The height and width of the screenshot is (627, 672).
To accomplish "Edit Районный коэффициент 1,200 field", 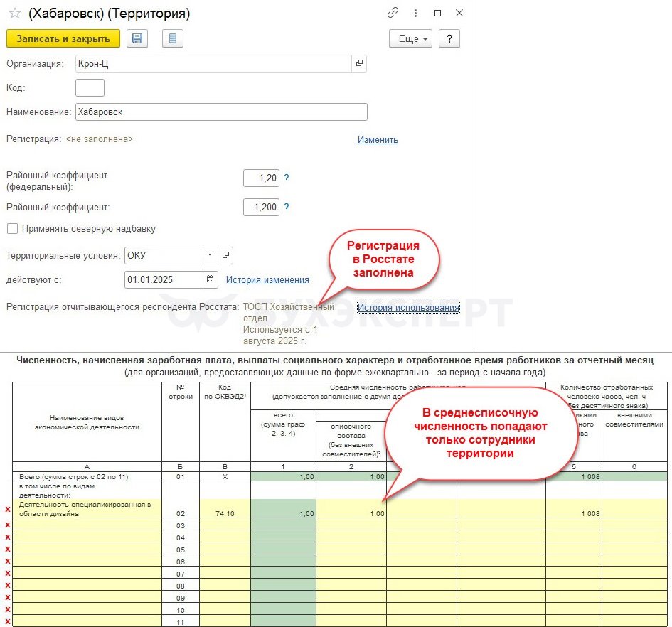I will tap(262, 207).
